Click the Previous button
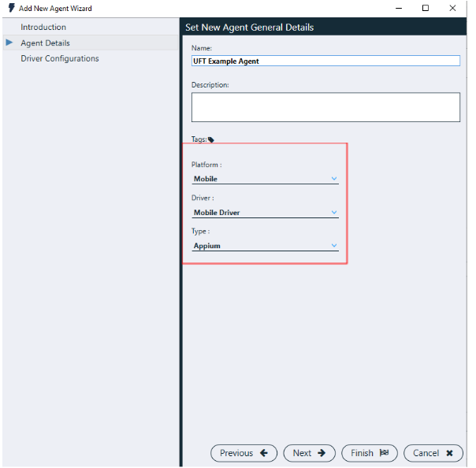This screenshot has height=468, width=476. 244,453
